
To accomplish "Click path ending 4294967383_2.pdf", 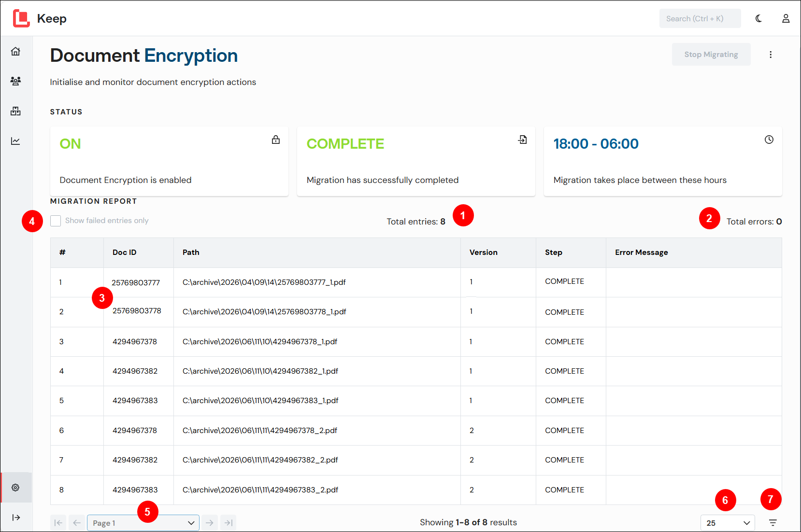I will (260, 490).
